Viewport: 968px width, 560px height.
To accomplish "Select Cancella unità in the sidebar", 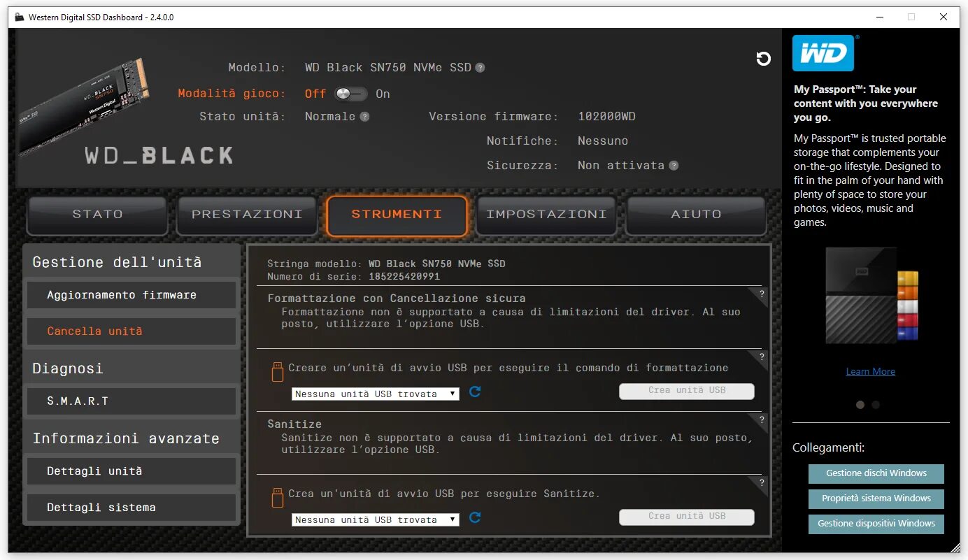I will [131, 331].
